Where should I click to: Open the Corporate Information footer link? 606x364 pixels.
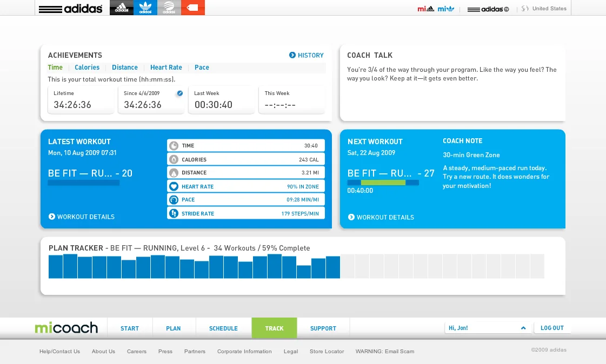(x=245, y=351)
